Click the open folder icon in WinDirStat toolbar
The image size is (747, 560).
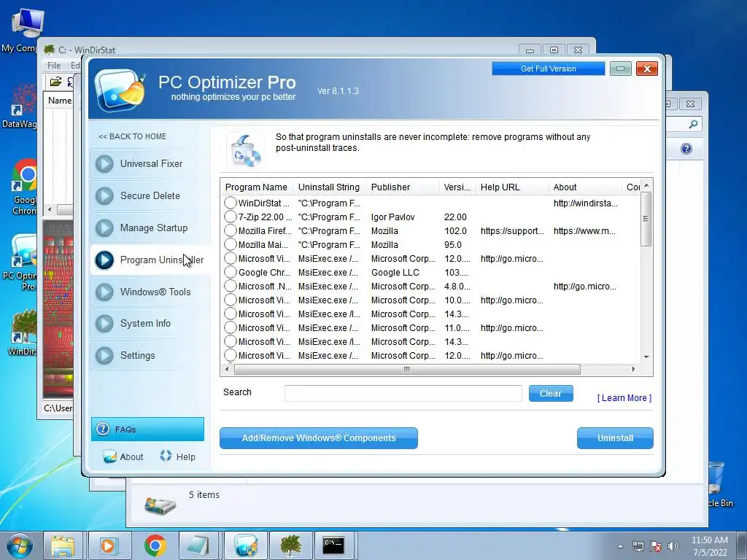pyautogui.click(x=55, y=82)
